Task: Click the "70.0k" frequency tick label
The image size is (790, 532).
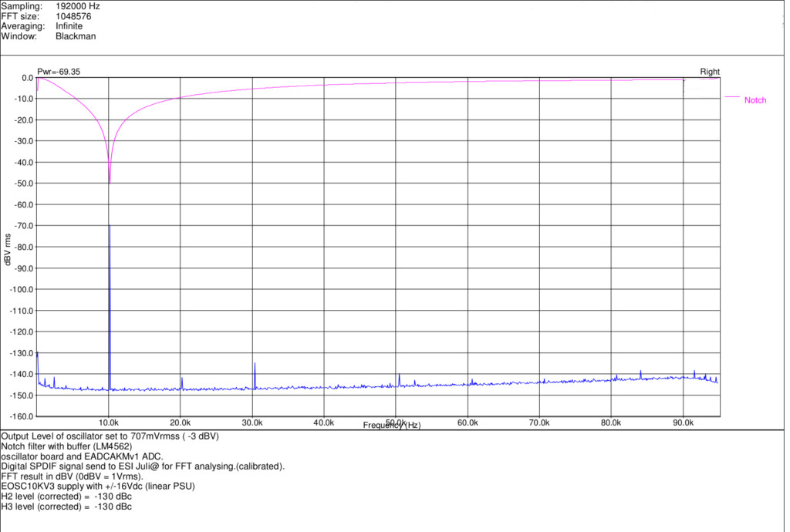Action: tap(539, 423)
